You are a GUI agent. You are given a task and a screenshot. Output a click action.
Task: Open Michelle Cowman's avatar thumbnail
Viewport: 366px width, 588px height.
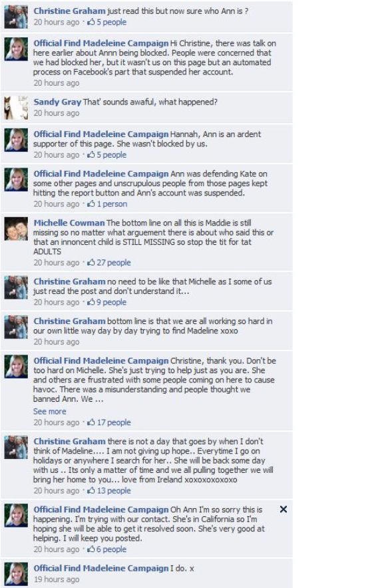pyautogui.click(x=16, y=229)
